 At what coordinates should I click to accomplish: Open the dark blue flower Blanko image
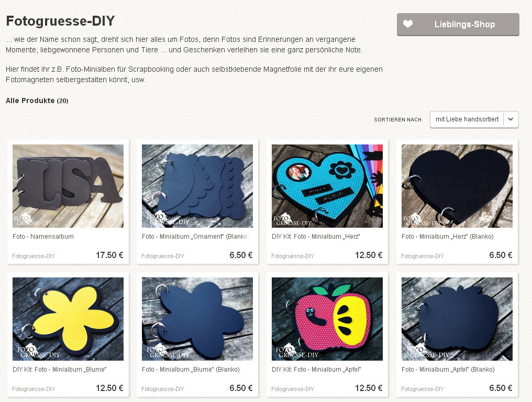coord(197,319)
